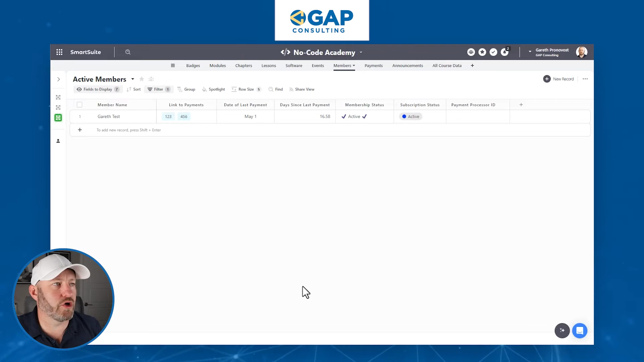Expand the Active Members view dropdown
Viewport: 644px width, 362px height.
coord(133,79)
